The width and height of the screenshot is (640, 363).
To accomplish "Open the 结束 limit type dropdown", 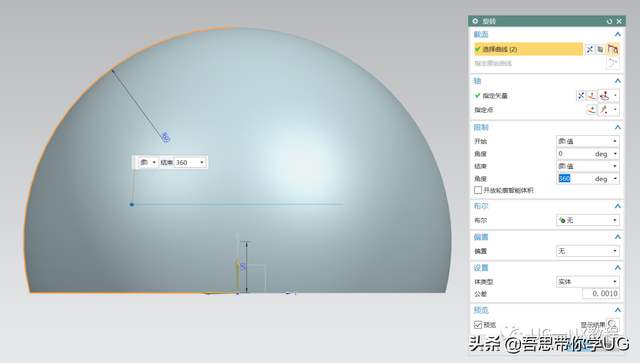I will [588, 166].
